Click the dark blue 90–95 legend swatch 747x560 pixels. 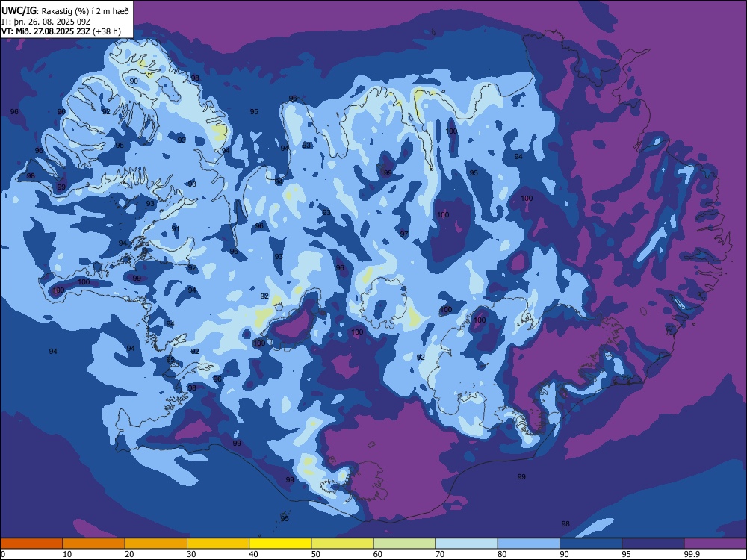[x=591, y=544]
